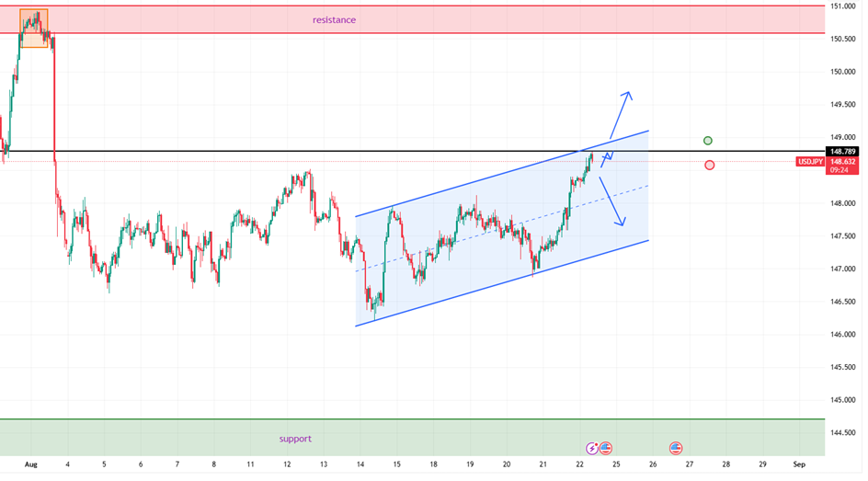Click the black 148.789 horizontal line price label

842,151
